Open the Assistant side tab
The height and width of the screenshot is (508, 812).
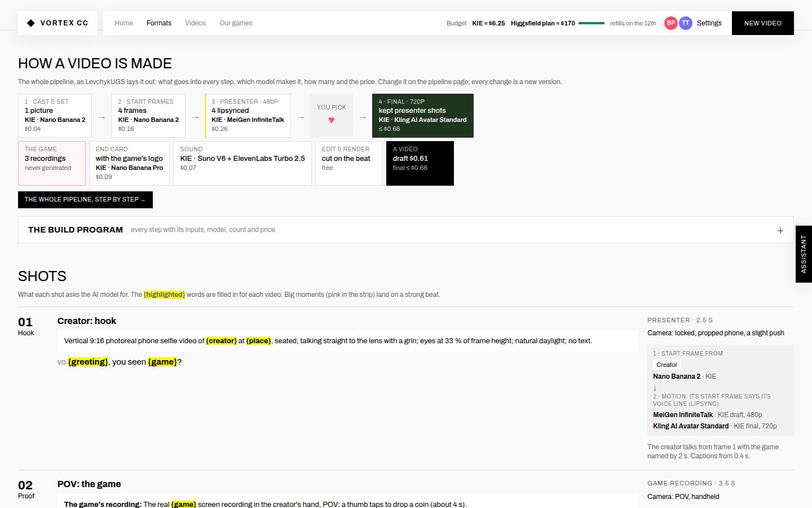(x=804, y=254)
